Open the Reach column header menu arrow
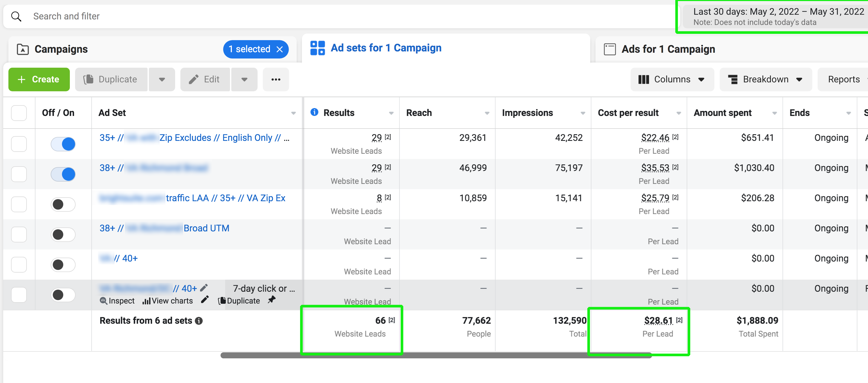Viewport: 868px width, 383px height. 487,113
